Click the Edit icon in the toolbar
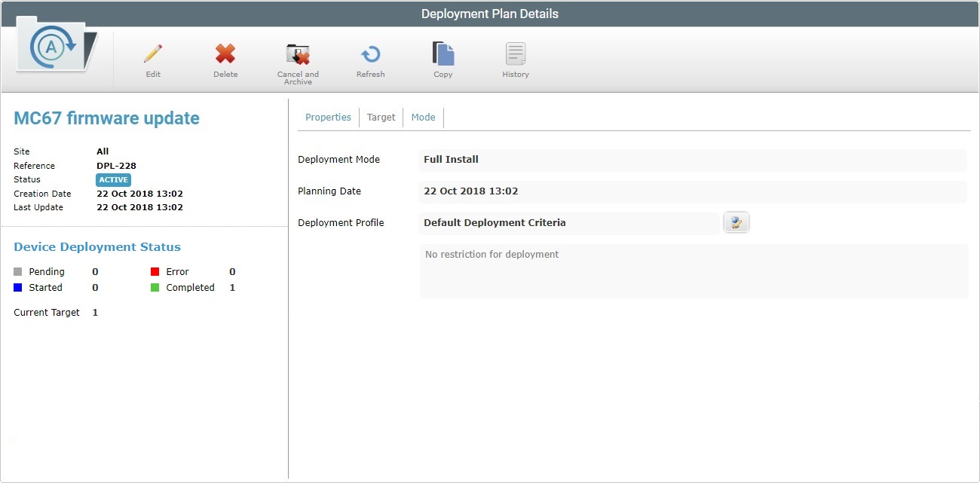Image resolution: width=980 pixels, height=483 pixels. click(153, 54)
